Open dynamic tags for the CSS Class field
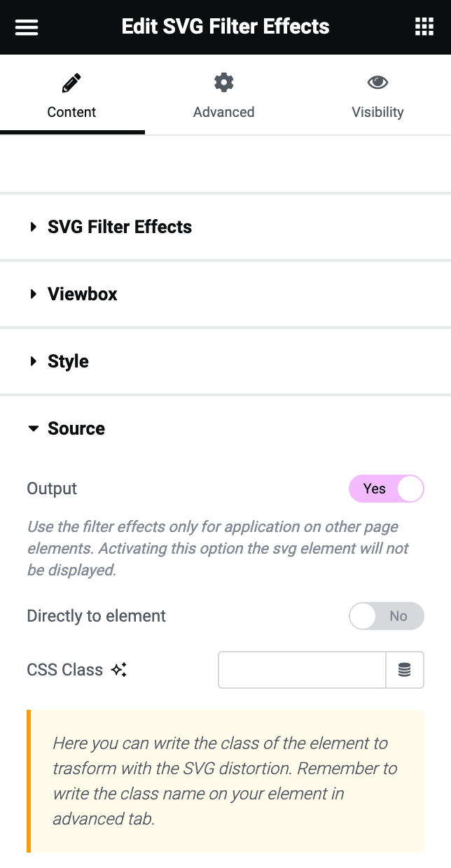The width and height of the screenshot is (451, 868). tap(405, 670)
